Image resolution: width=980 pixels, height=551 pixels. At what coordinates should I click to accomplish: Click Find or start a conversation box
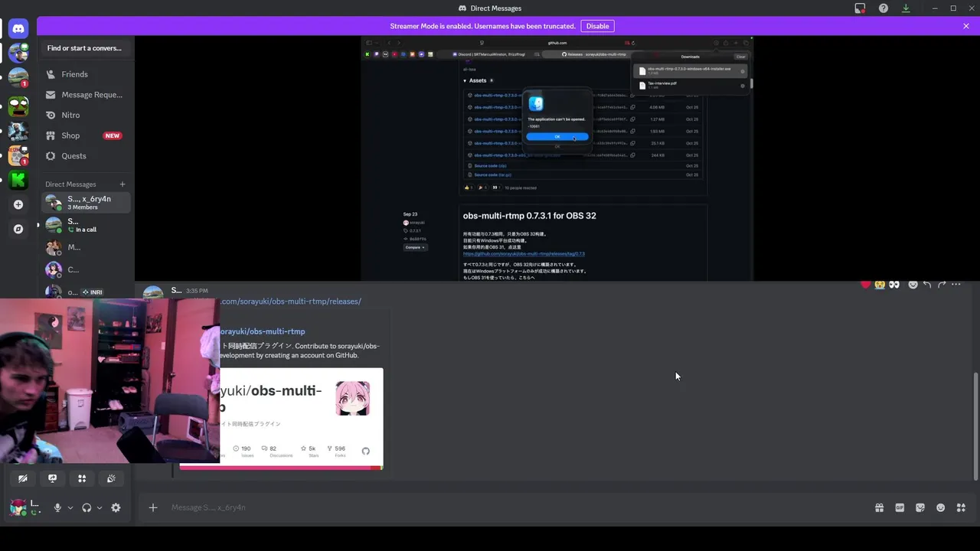[85, 48]
